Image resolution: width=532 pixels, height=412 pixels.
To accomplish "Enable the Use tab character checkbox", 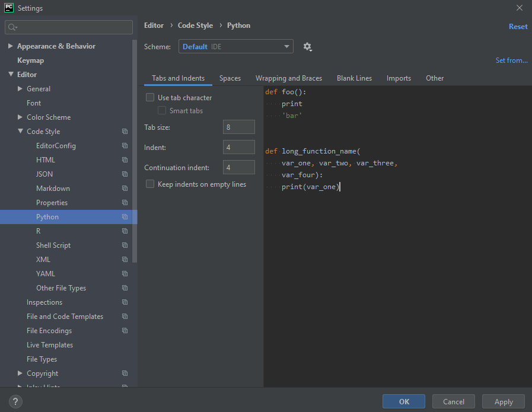I will coord(150,98).
